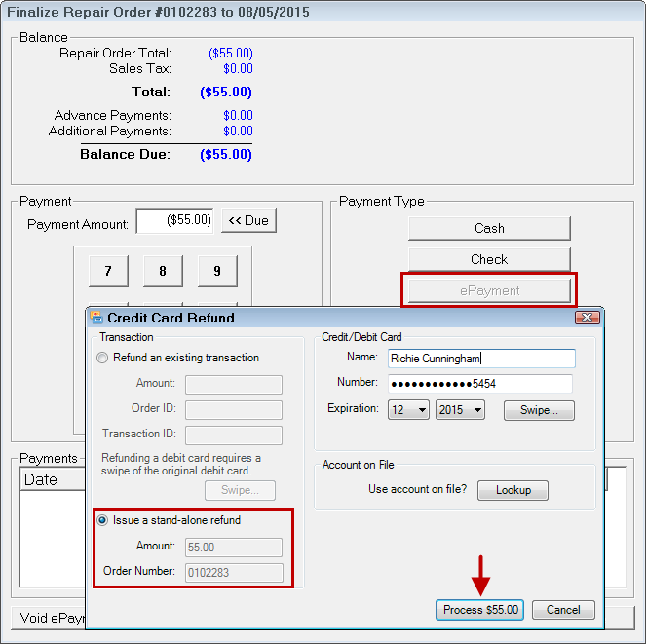Click the existing transaction Amount field
The height and width of the screenshot is (644, 646).
tap(234, 385)
